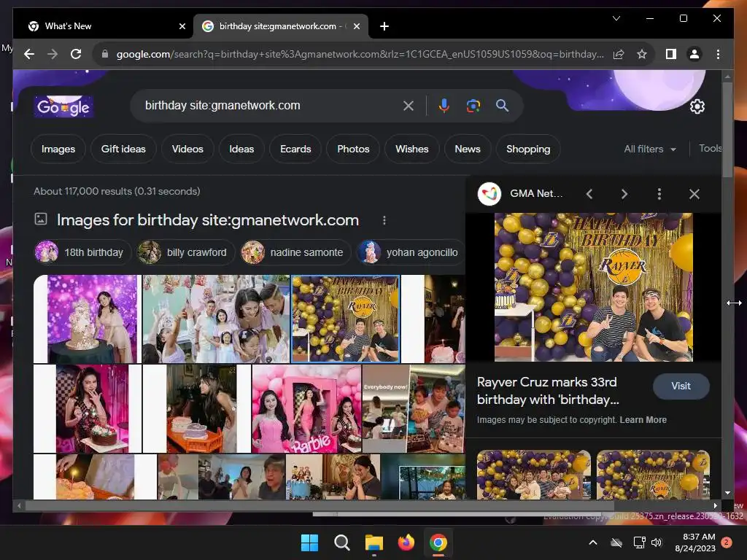The width and height of the screenshot is (747, 560).
Task: Show next image in preview panel
Action: click(624, 194)
